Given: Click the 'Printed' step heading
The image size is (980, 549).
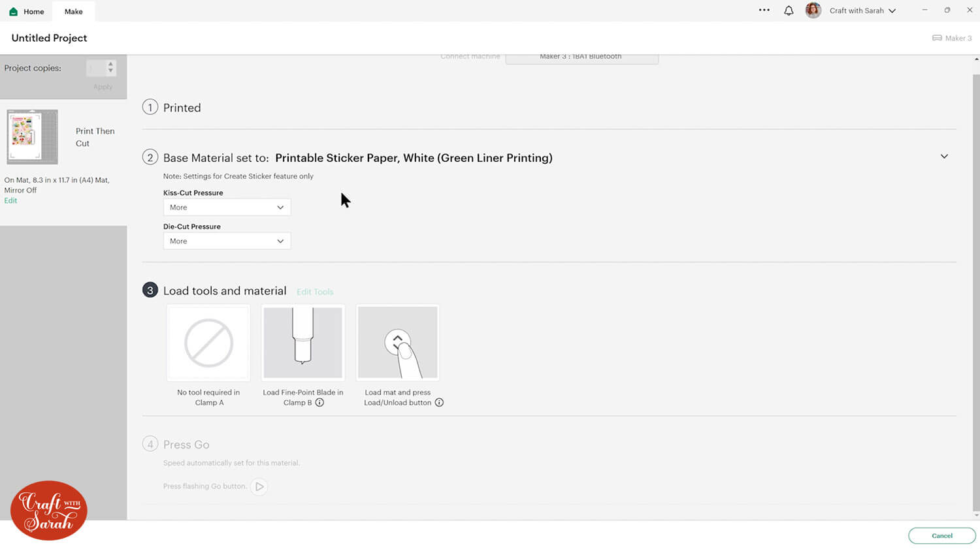Looking at the screenshot, I should pyautogui.click(x=182, y=108).
